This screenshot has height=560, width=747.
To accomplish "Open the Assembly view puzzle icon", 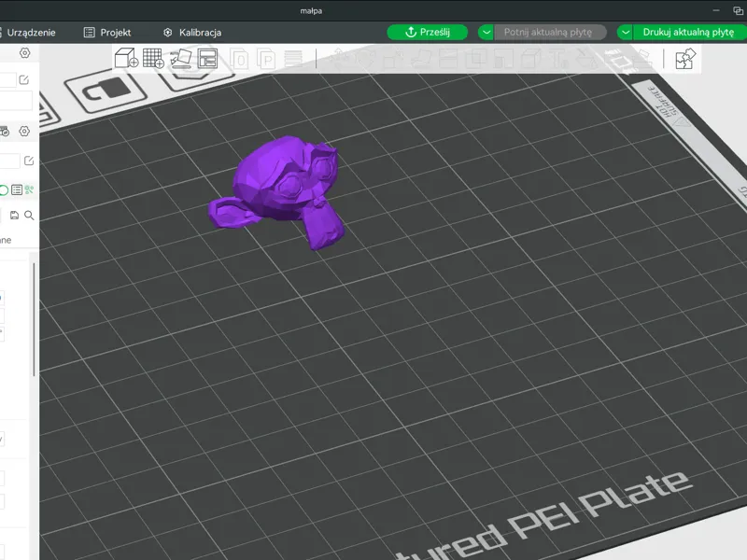I will (685, 59).
